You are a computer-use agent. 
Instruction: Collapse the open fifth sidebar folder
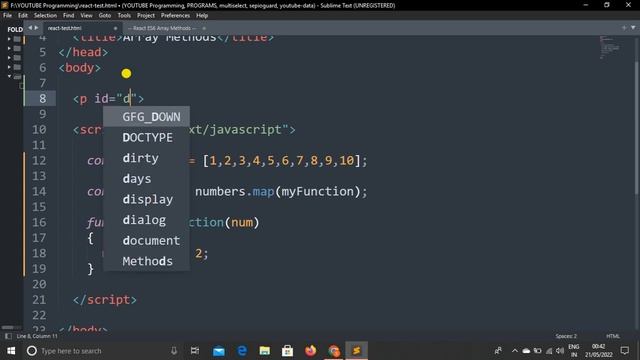[x=9, y=76]
